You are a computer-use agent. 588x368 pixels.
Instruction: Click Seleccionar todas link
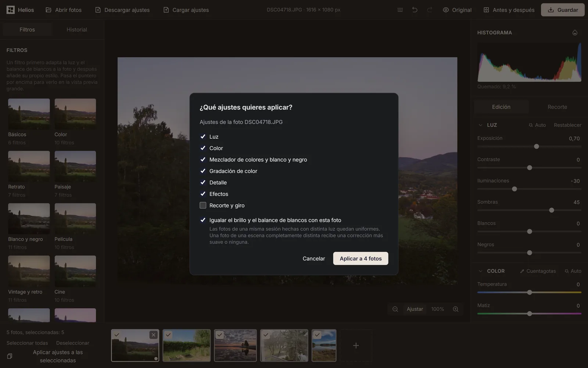tap(27, 343)
